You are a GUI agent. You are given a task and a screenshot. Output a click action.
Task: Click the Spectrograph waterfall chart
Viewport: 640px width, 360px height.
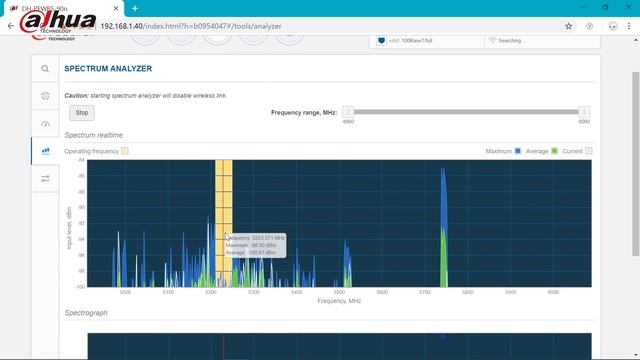tap(339, 346)
